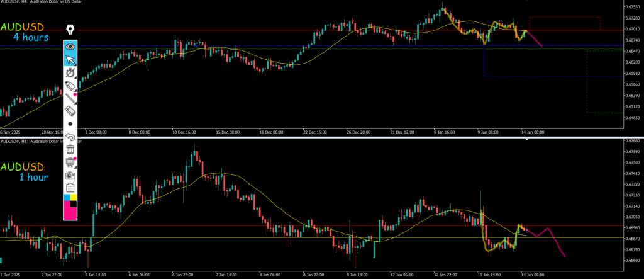Screen dimensions: 644x279
Task: Select the pen with circle tool
Action: [x=70, y=72]
